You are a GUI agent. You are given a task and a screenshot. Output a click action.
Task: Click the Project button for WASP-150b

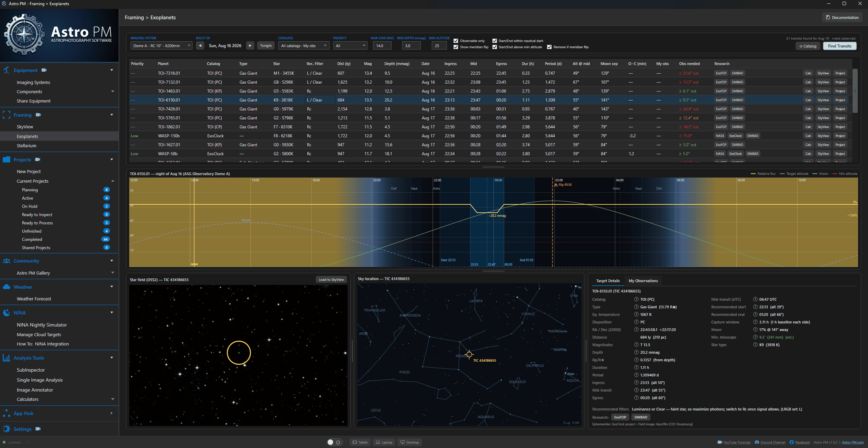tap(840, 136)
